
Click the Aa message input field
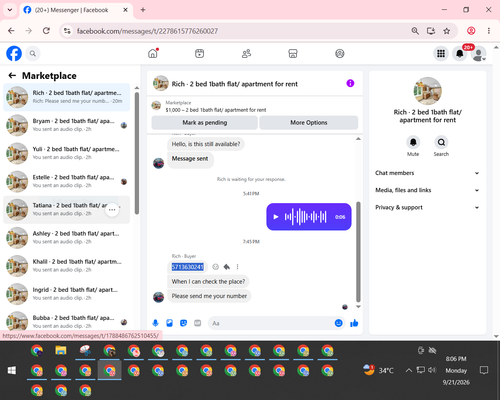(271, 323)
